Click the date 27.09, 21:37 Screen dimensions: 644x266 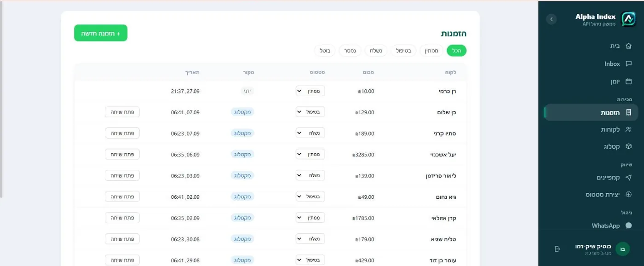185,91
